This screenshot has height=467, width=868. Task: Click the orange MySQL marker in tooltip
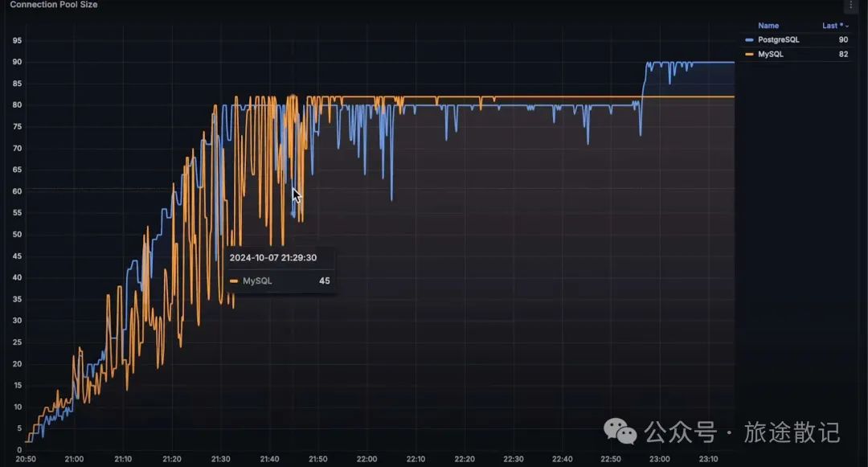click(x=234, y=281)
